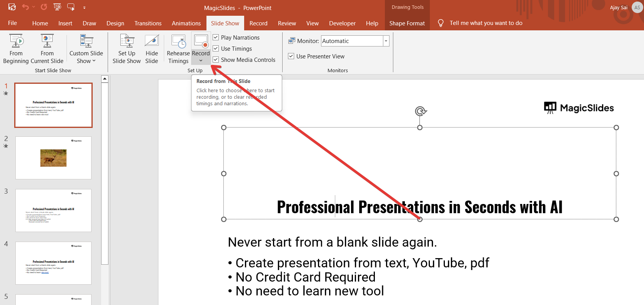644x305 pixels.
Task: Open the Monitor dropdown list
Action: coord(386,41)
